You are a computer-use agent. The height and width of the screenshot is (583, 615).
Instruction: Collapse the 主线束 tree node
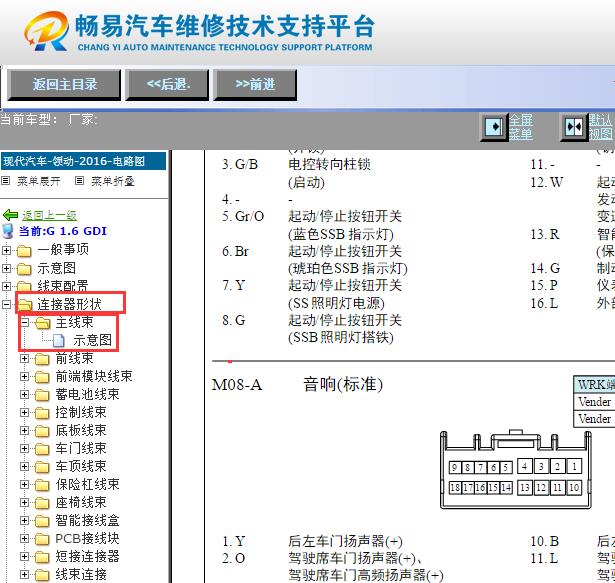pyautogui.click(x=25, y=322)
